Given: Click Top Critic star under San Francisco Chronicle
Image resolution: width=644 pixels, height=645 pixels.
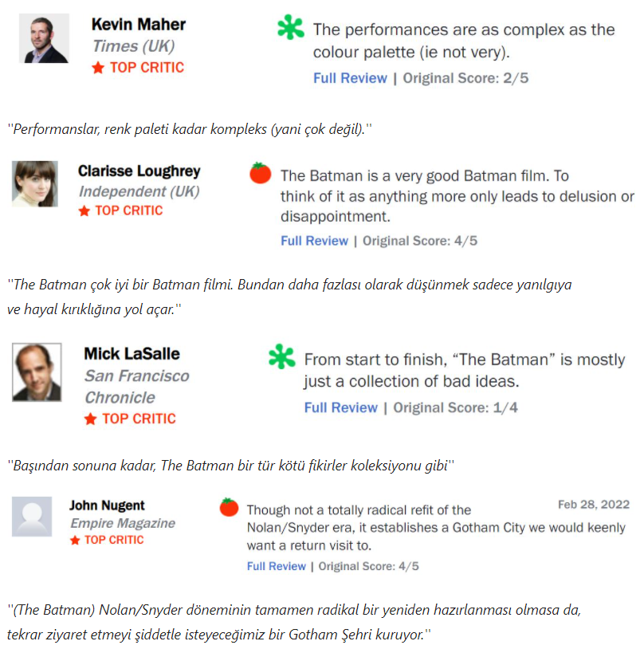Looking at the screenshot, I should 91,419.
